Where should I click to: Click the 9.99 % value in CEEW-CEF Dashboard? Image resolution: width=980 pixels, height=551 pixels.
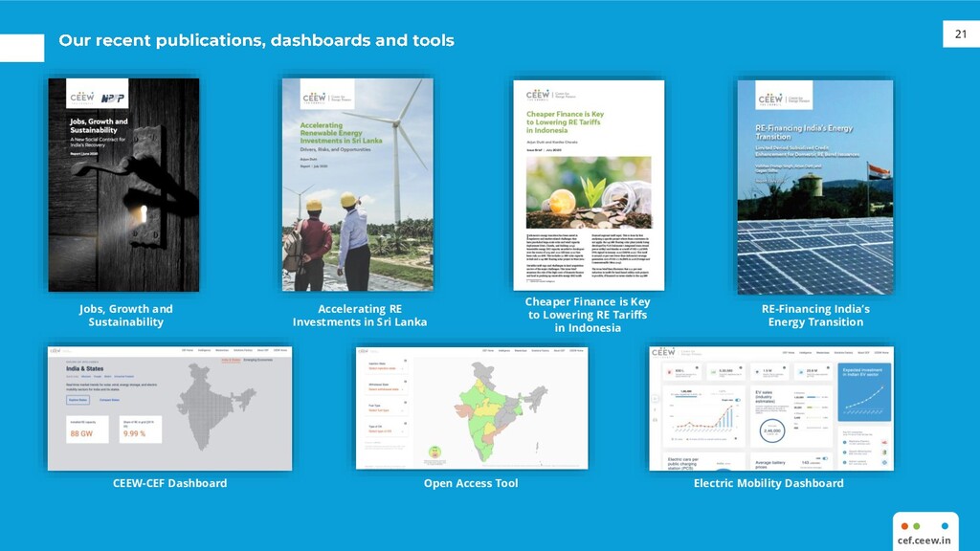[x=134, y=433]
